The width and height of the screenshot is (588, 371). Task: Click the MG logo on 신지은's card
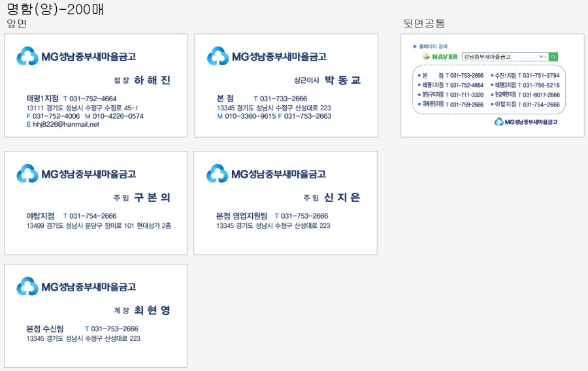tap(217, 173)
